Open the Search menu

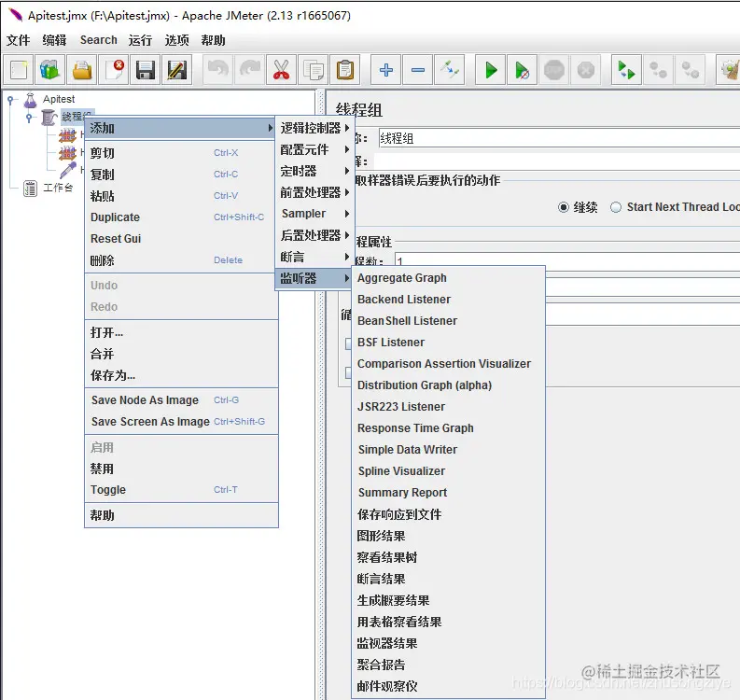(99, 40)
